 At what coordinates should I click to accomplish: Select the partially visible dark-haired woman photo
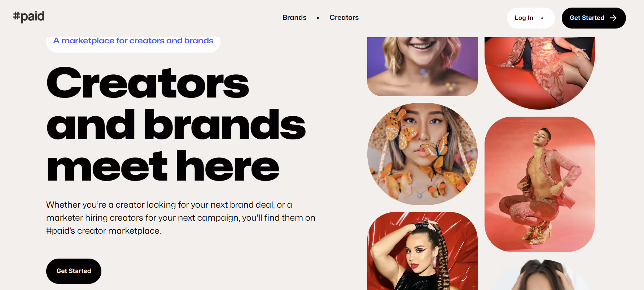coord(540,274)
